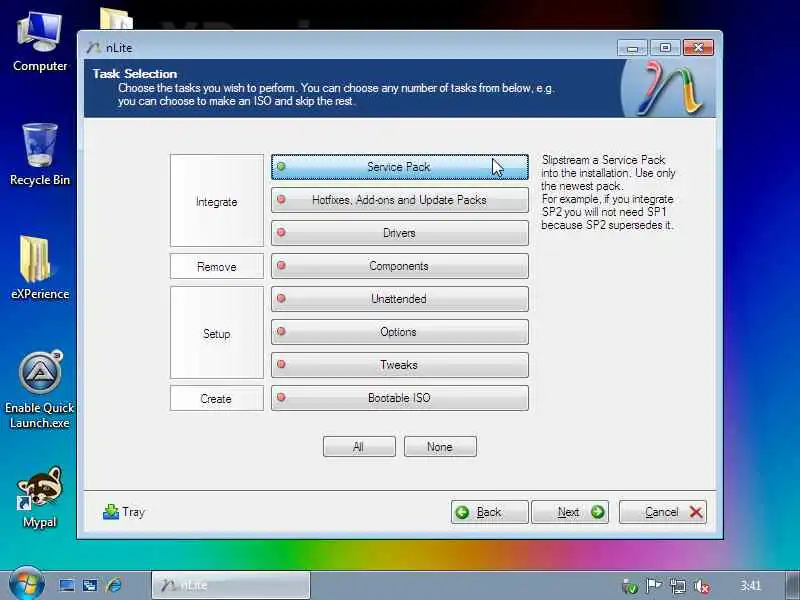Toggle the Drivers integration task
The height and width of the screenshot is (600, 800).
399,233
